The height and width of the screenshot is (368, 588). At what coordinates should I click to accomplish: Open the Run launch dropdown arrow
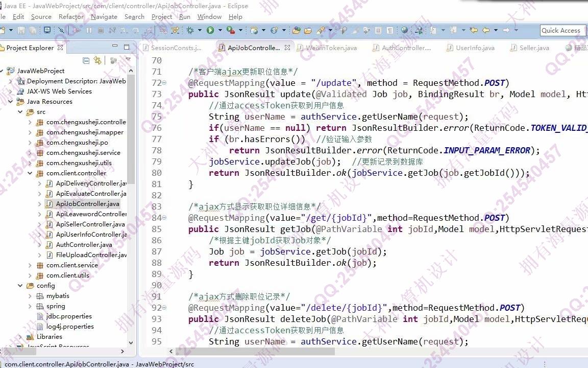pyautogui.click(x=220, y=30)
